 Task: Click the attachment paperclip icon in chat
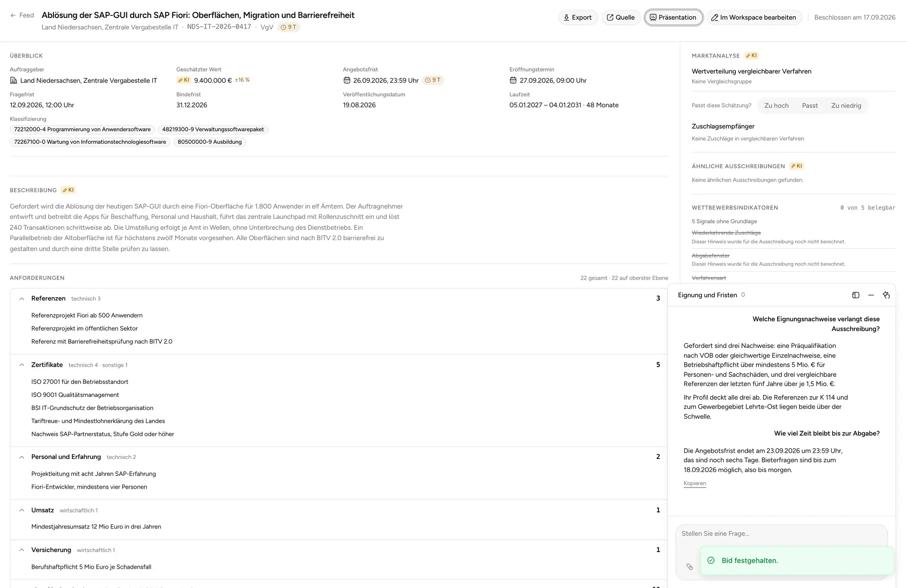click(x=689, y=567)
